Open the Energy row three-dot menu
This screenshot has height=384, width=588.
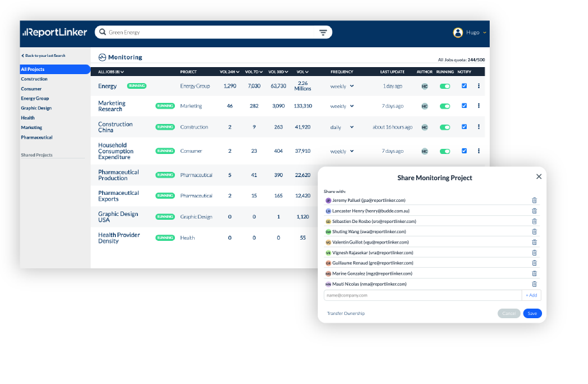[x=478, y=86]
